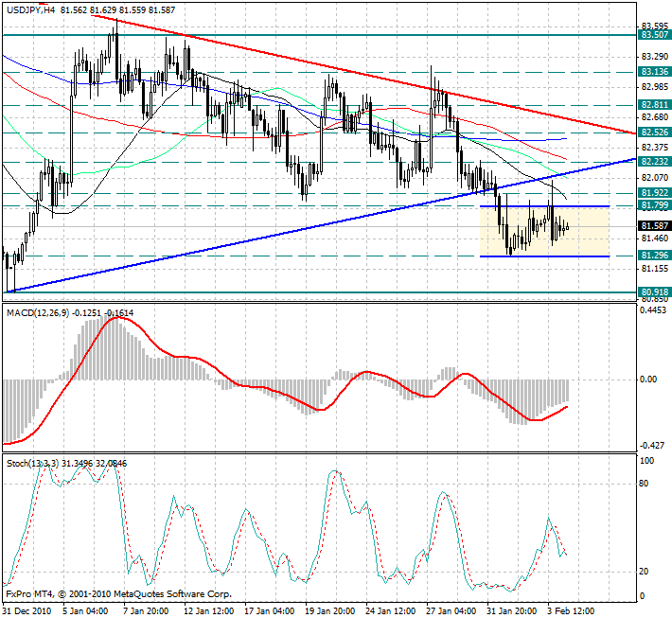Click the 17 Jan 04:00 time label
This screenshot has height=618, width=672.
pos(270,610)
